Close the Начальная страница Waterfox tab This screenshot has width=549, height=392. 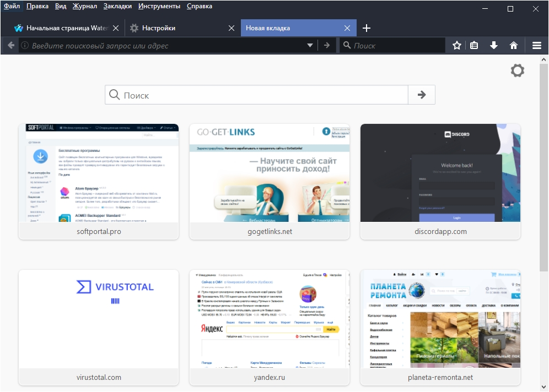116,28
